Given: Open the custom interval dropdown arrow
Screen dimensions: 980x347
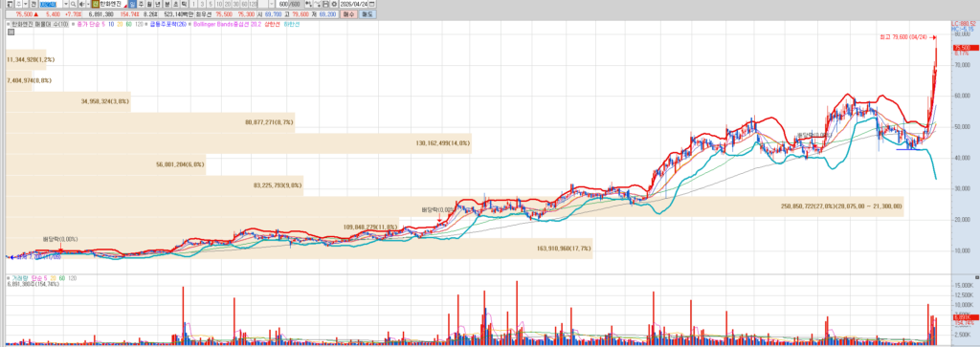Looking at the screenshot, I should click(272, 4).
